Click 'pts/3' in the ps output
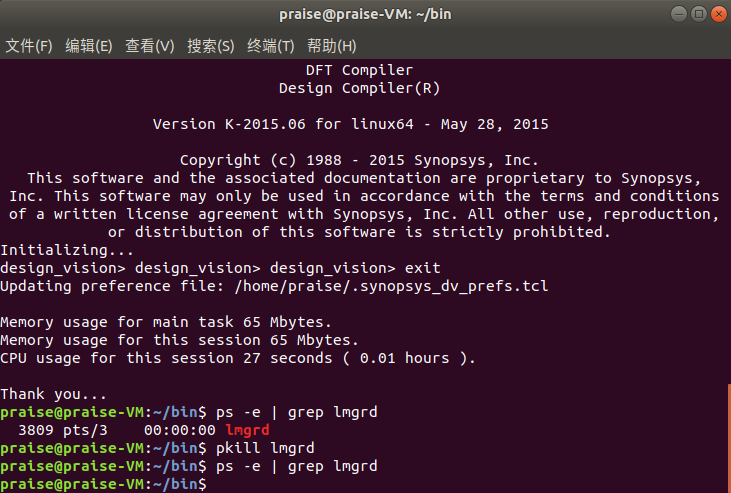 85,430
